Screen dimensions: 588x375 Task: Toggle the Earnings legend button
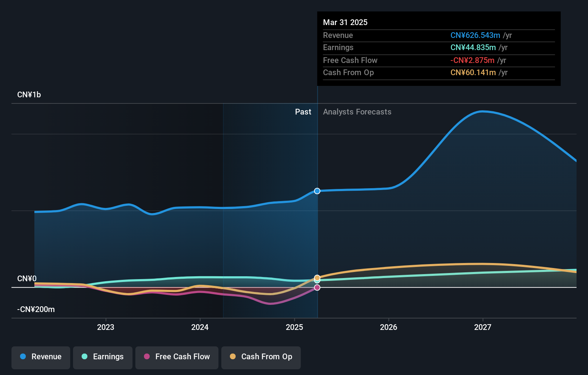[103, 357]
